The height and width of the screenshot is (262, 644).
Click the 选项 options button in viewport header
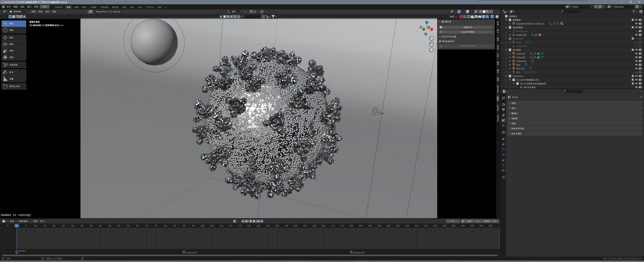(x=454, y=17)
